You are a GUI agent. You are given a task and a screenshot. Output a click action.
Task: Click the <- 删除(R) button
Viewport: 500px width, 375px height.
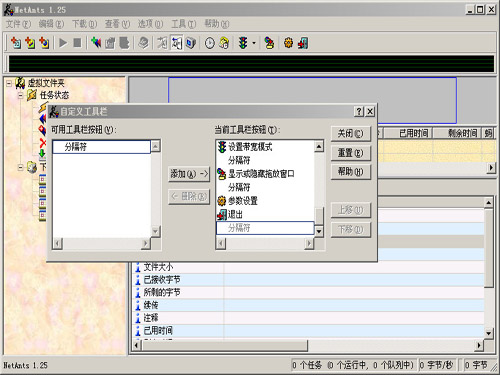tap(189, 197)
